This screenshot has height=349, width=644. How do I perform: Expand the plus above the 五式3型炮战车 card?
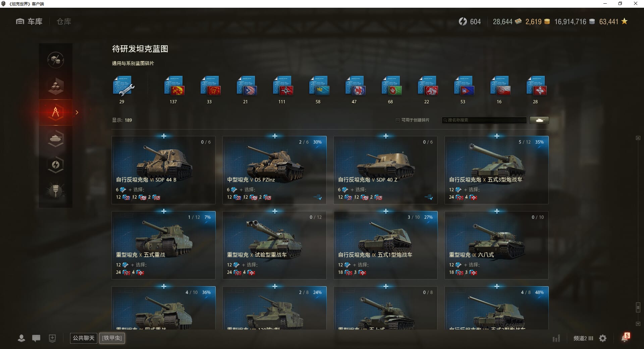pos(497,136)
